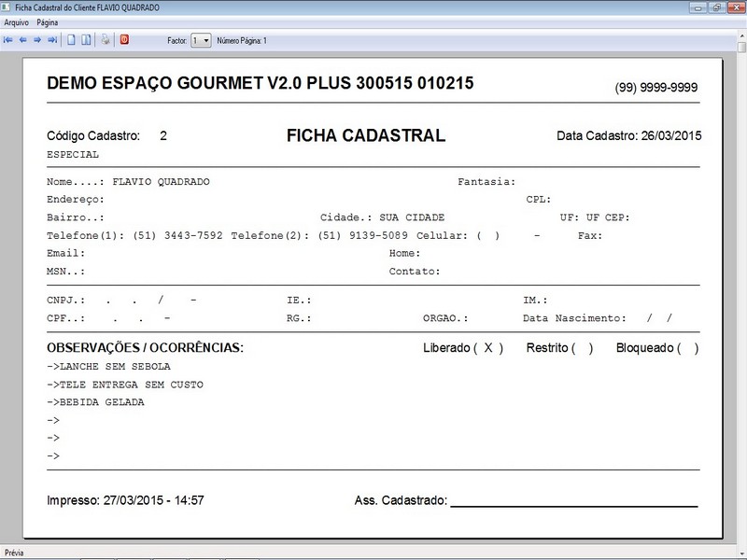This screenshot has width=747, height=560.
Task: Click the vertical scrollbar thumb
Action: pyautogui.click(x=741, y=48)
